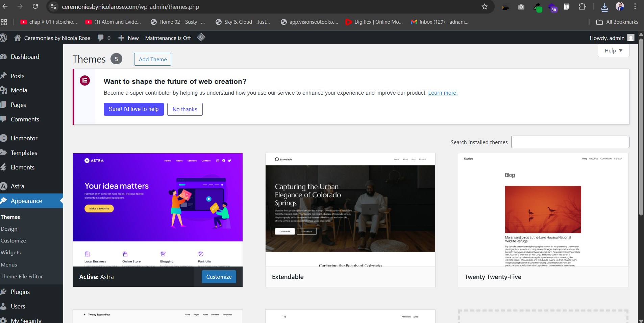Open the Plugins menu in the sidebar
The width and height of the screenshot is (644, 323).
20,292
